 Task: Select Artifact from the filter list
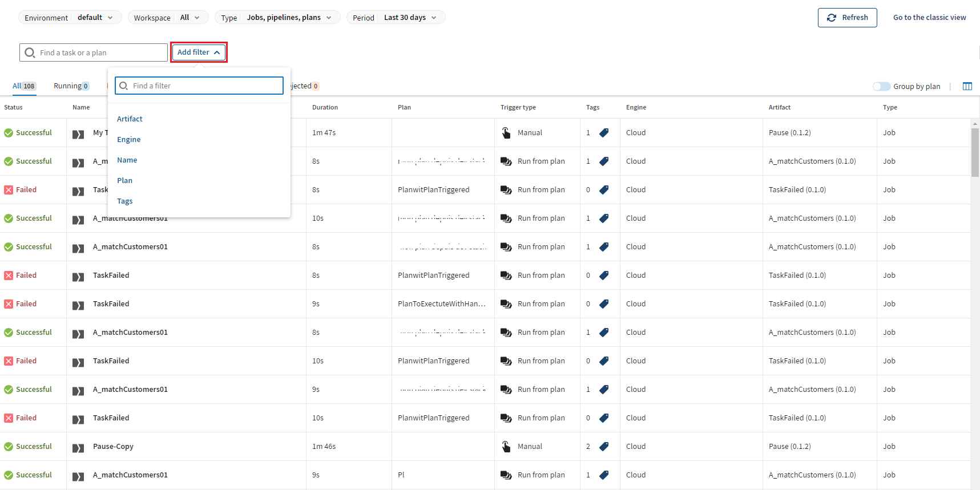(130, 119)
